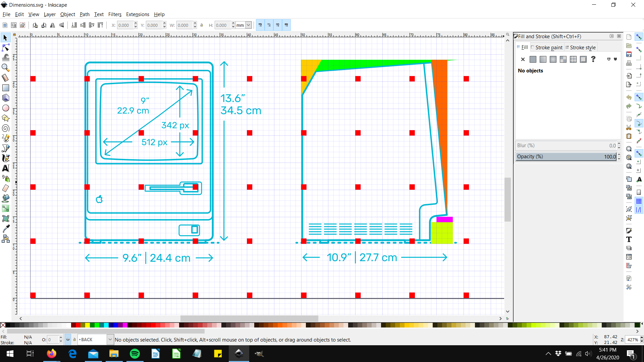644x362 pixels.
Task: Select the Zoom tool in toolbar
Action: tap(6, 67)
